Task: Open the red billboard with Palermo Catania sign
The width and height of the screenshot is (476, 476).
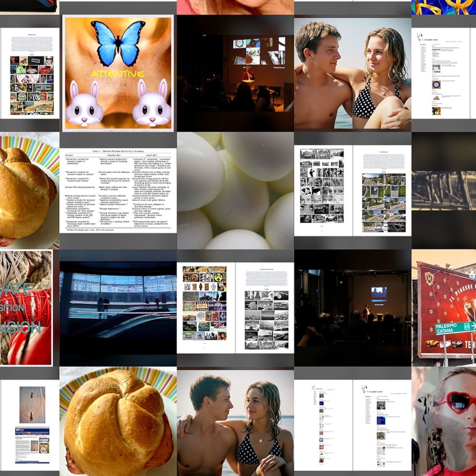Action: [x=444, y=308]
